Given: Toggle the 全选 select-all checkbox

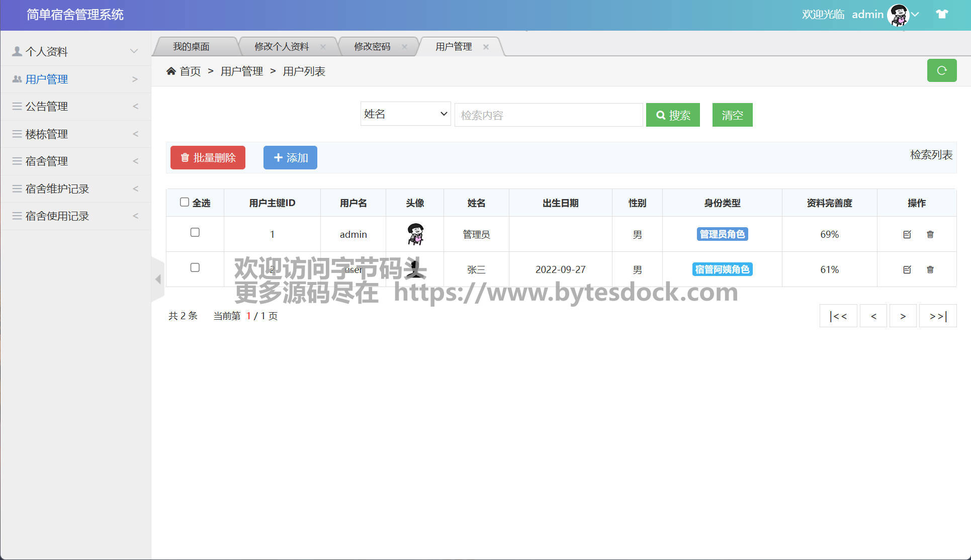Looking at the screenshot, I should 185,202.
